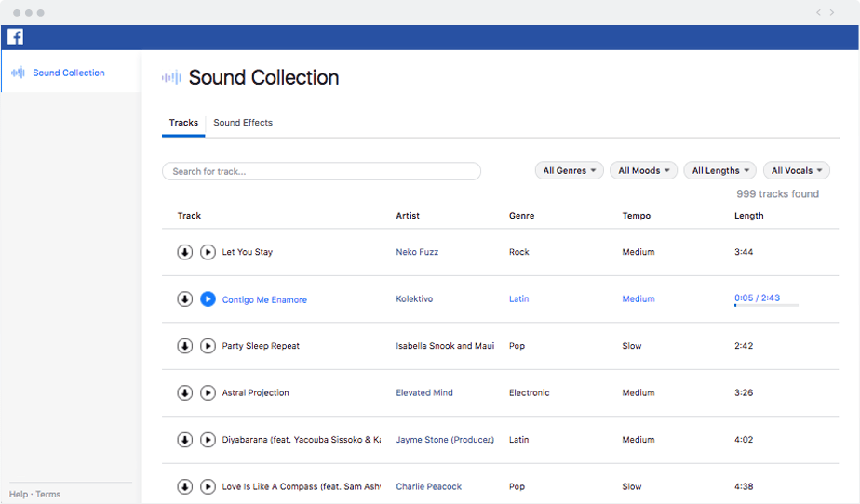
Task: Click the Rock genre cell
Action: (x=518, y=252)
